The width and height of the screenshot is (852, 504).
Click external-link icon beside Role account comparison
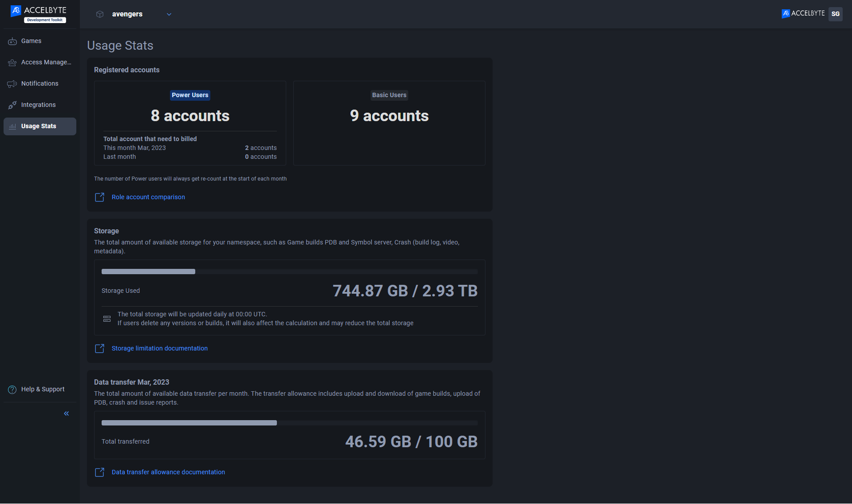pos(100,197)
